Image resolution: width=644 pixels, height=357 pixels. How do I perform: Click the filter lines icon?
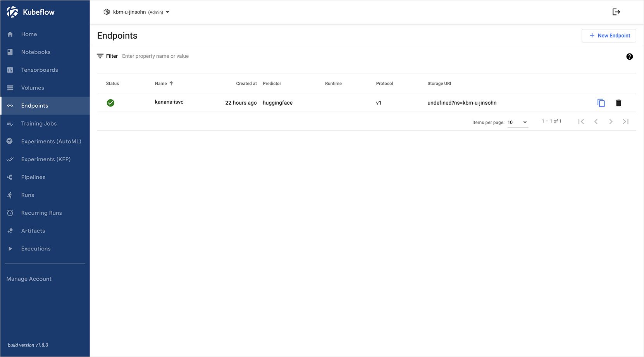[x=100, y=56]
